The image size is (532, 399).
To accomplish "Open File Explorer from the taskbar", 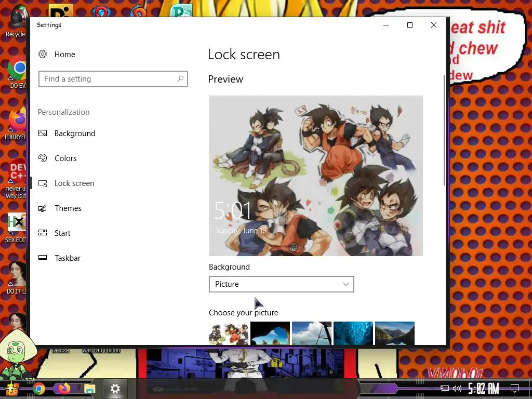I will coord(89,389).
